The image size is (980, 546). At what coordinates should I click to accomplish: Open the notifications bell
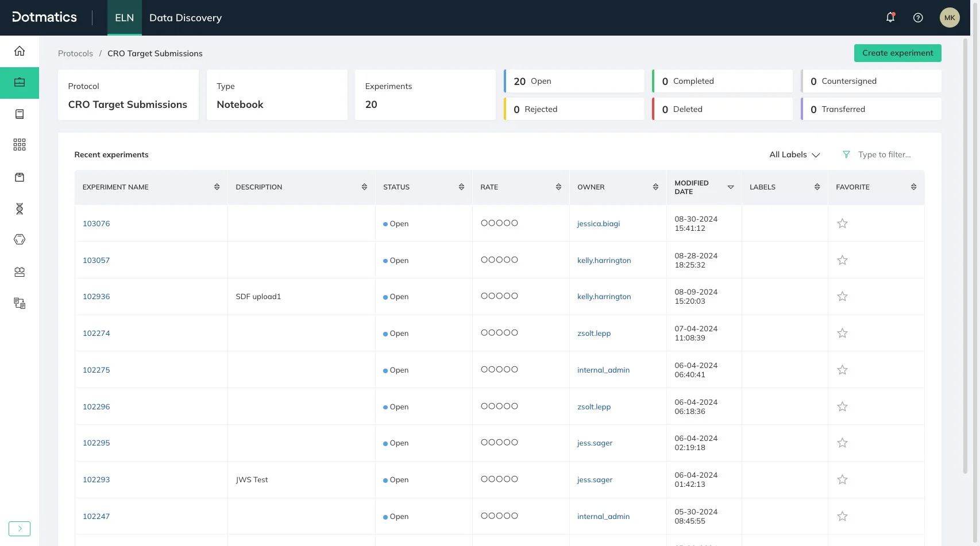coord(890,18)
